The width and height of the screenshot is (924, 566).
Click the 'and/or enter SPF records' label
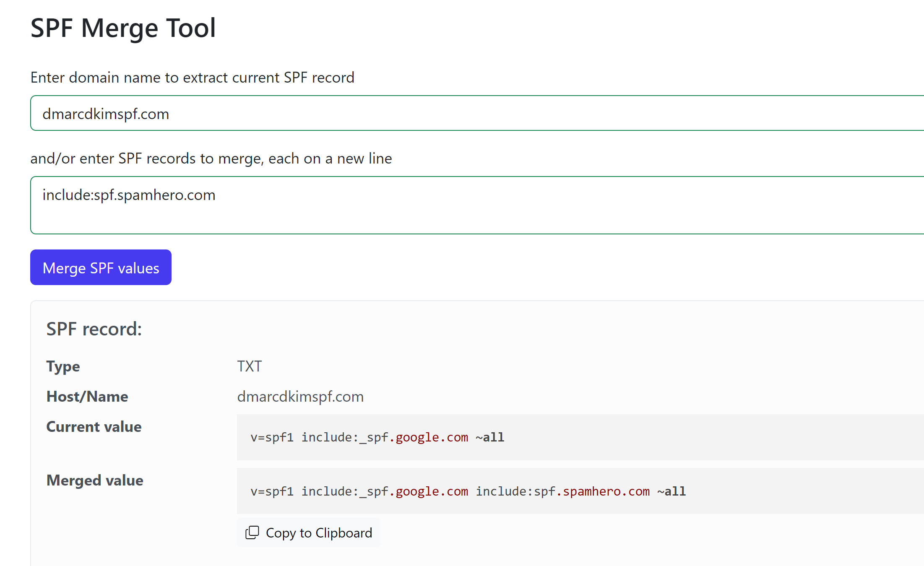tap(211, 158)
